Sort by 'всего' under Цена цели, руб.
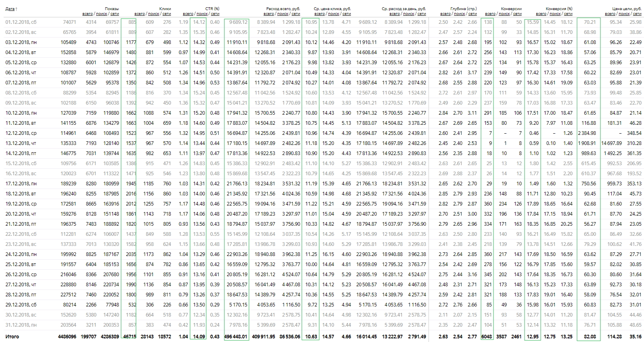The width and height of the screenshot is (644, 342). [x=610, y=14]
